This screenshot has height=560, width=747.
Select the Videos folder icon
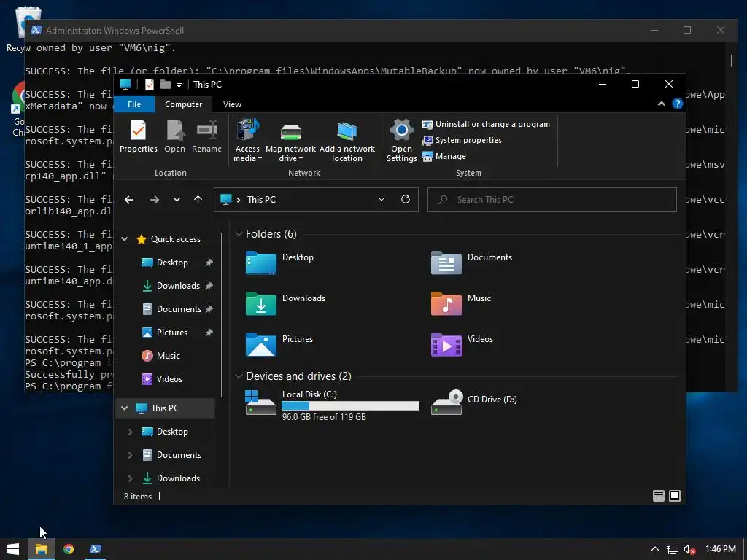(x=446, y=345)
